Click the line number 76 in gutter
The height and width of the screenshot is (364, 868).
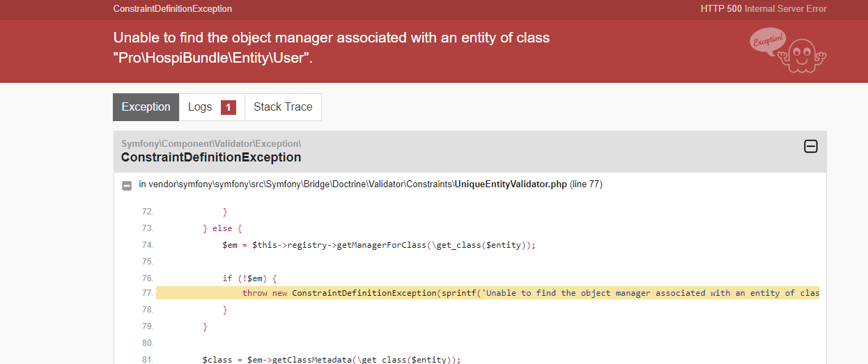pos(147,278)
